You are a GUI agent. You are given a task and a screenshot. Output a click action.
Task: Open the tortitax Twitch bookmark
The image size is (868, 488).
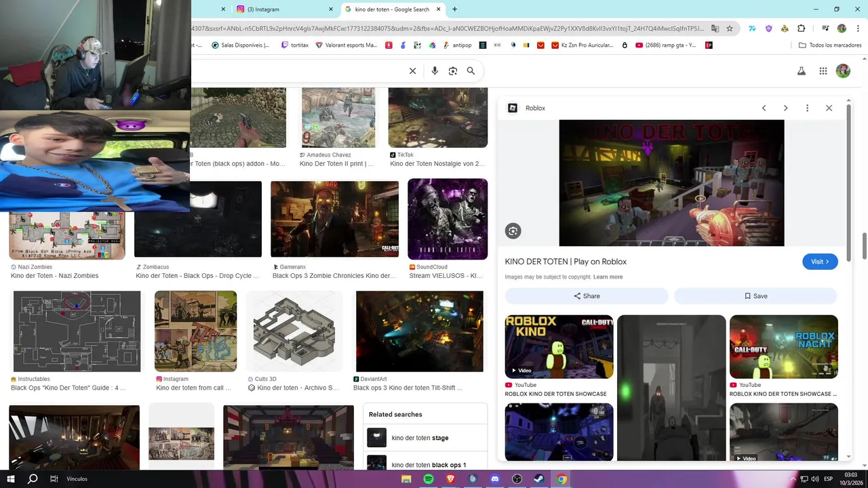click(x=294, y=45)
